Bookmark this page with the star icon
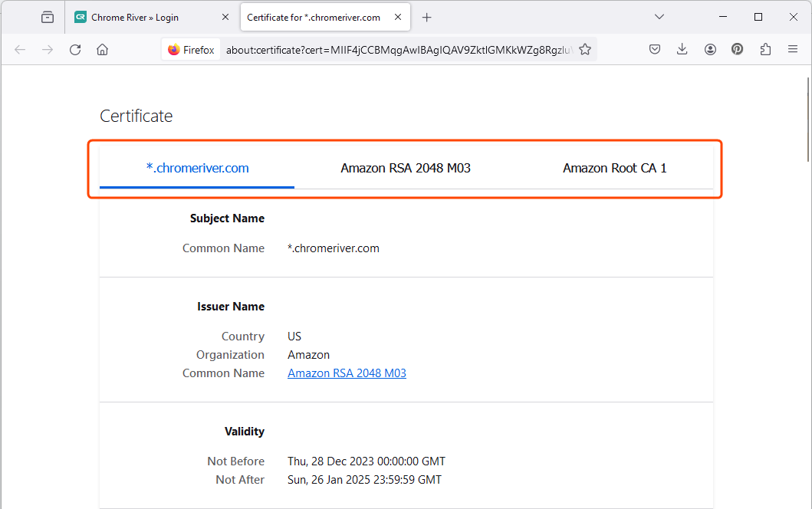 (585, 50)
